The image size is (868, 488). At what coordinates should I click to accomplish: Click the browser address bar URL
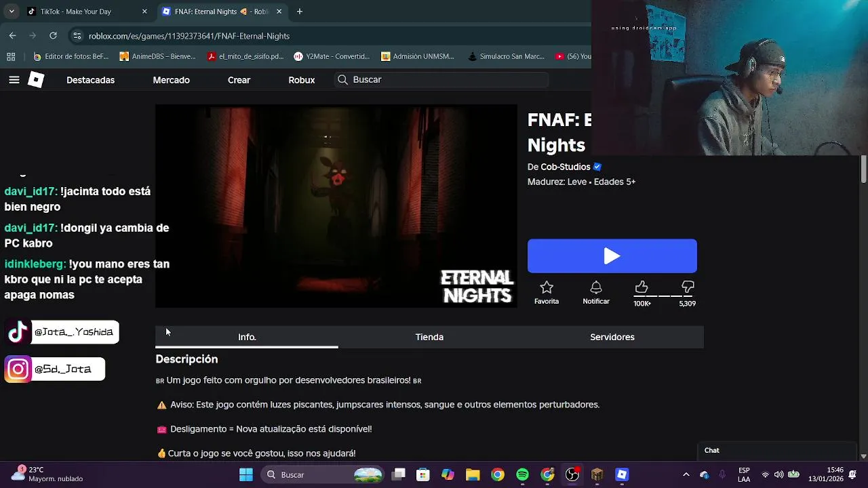point(189,36)
